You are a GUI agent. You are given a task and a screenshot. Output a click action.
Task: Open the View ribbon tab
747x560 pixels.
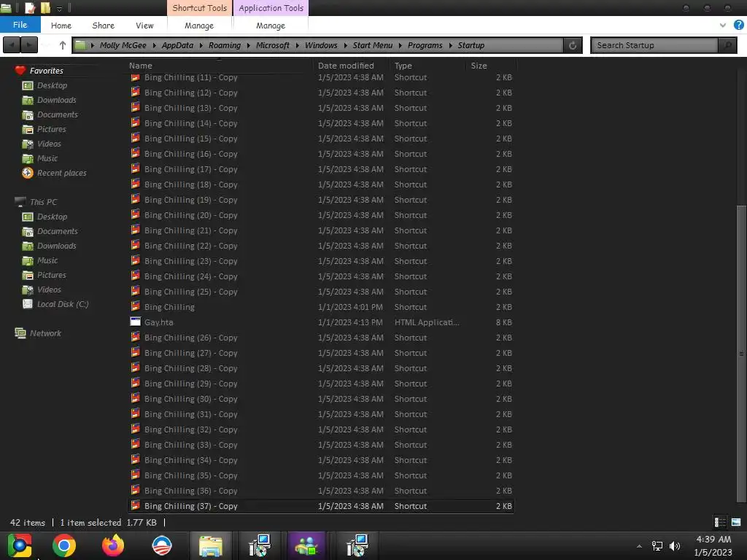(x=144, y=26)
